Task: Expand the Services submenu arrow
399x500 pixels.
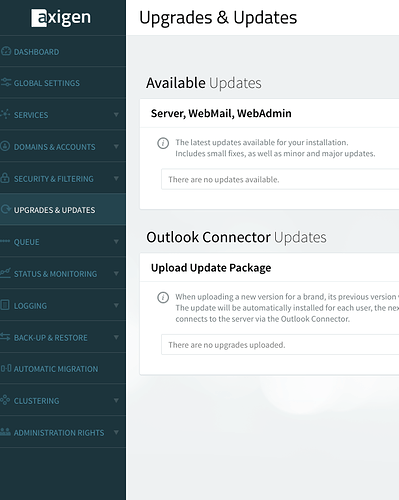Action: tap(116, 115)
